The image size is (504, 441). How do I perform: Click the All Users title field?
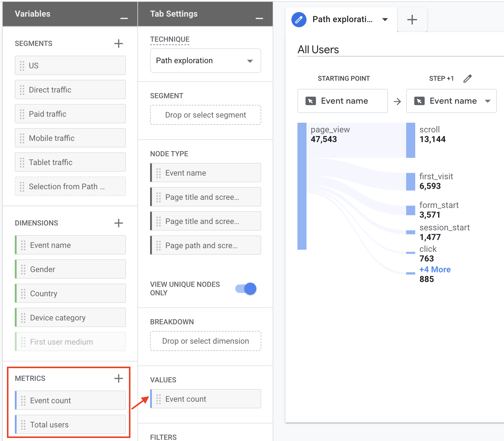pyautogui.click(x=318, y=49)
